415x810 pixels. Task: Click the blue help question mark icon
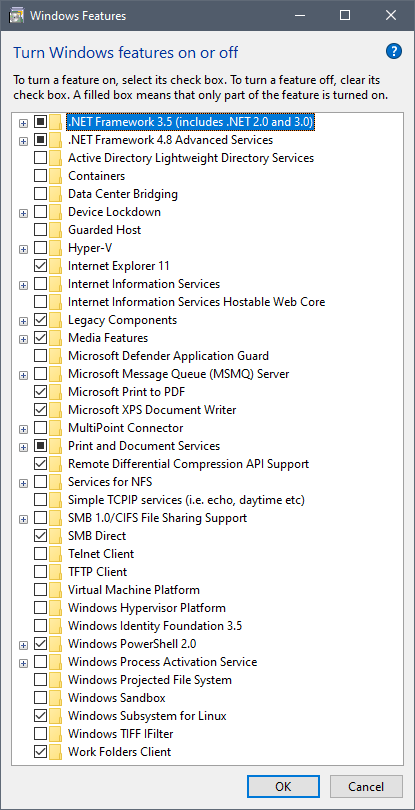click(x=394, y=51)
